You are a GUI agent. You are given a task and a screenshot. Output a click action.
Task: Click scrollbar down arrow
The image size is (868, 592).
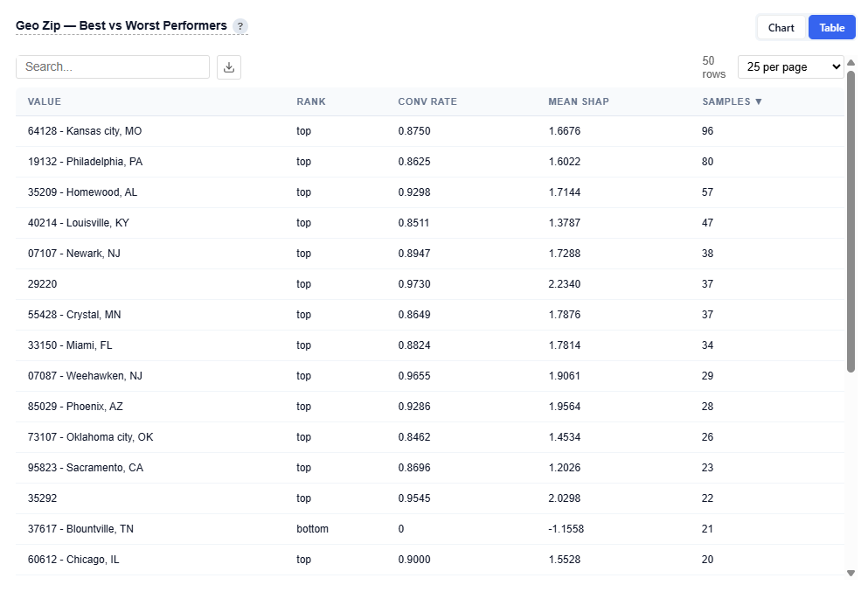[x=851, y=573]
